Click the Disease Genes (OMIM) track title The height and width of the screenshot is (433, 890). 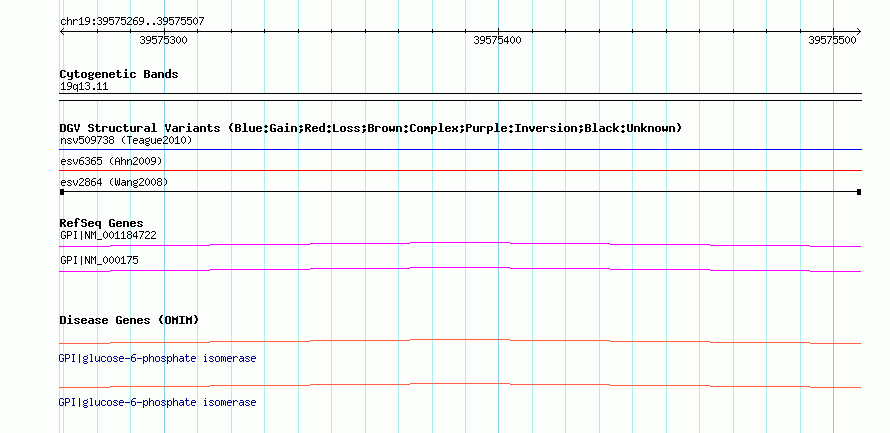[129, 320]
